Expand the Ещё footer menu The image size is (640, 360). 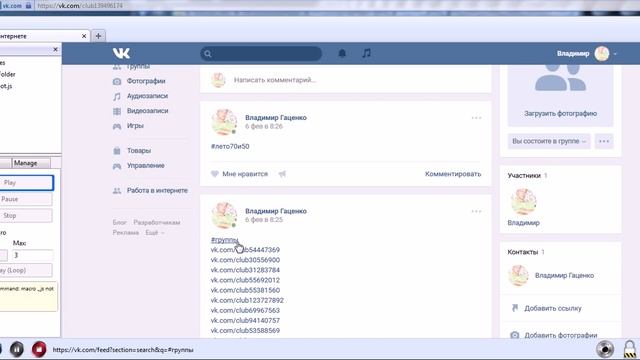click(x=154, y=233)
